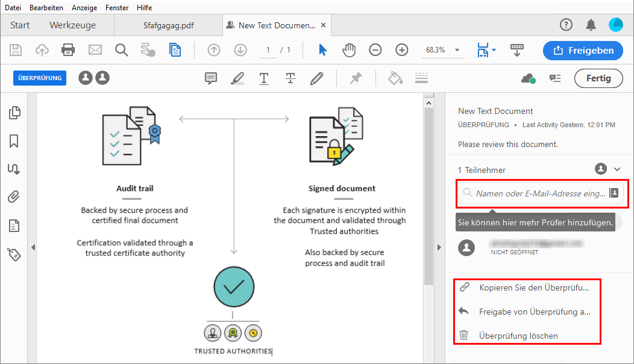Toggle the comments list panel icon
The width and height of the screenshot is (634, 364).
tap(554, 78)
